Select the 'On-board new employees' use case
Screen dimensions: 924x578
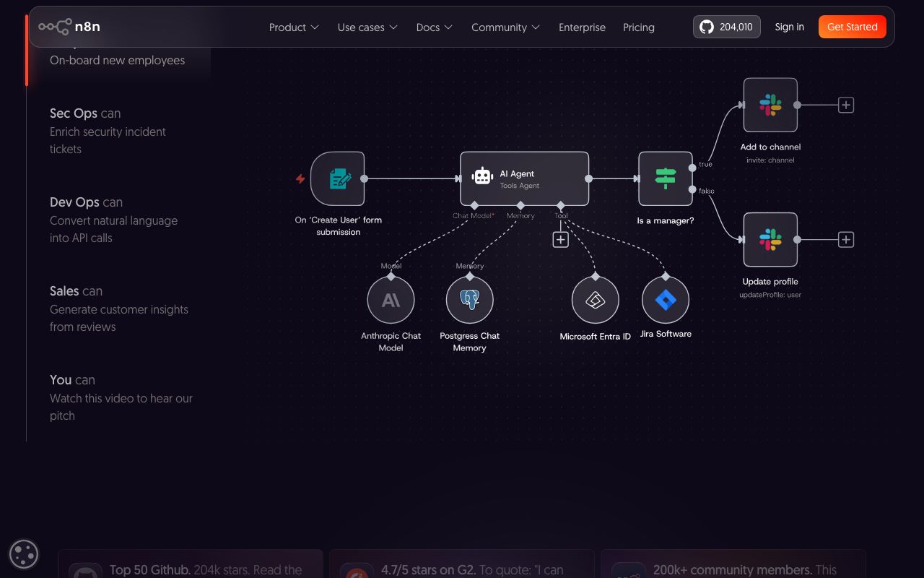tap(117, 60)
